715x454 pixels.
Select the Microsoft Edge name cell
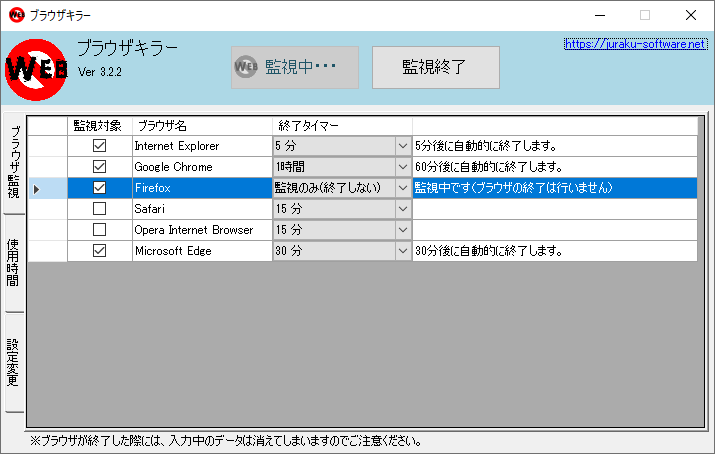(202, 251)
